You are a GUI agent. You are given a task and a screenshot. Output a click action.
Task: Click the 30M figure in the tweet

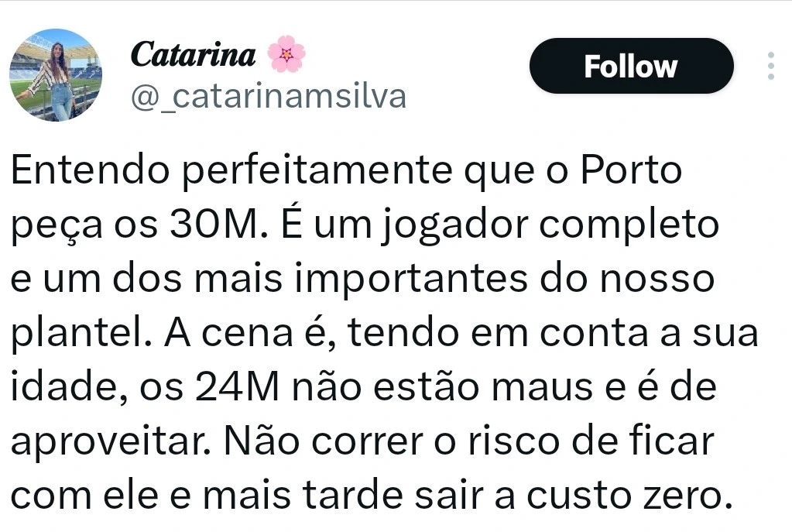[x=207, y=225]
